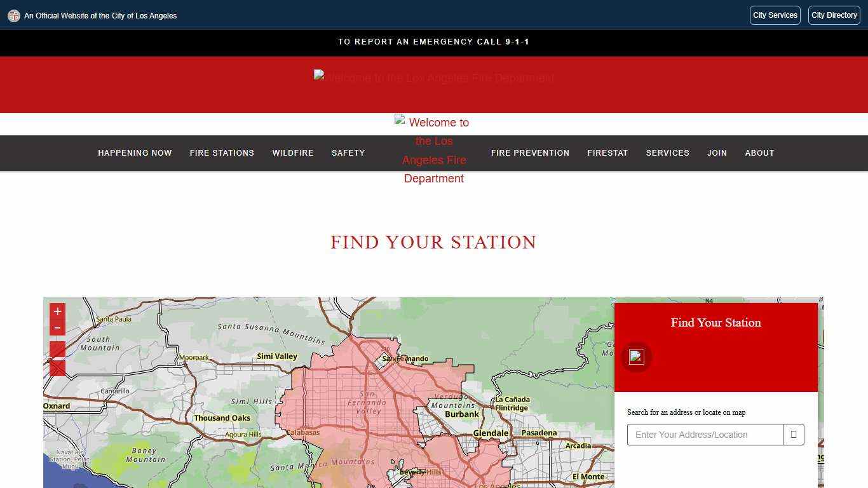Go to the FIRESTAT page
868x488 pixels.
tap(607, 152)
